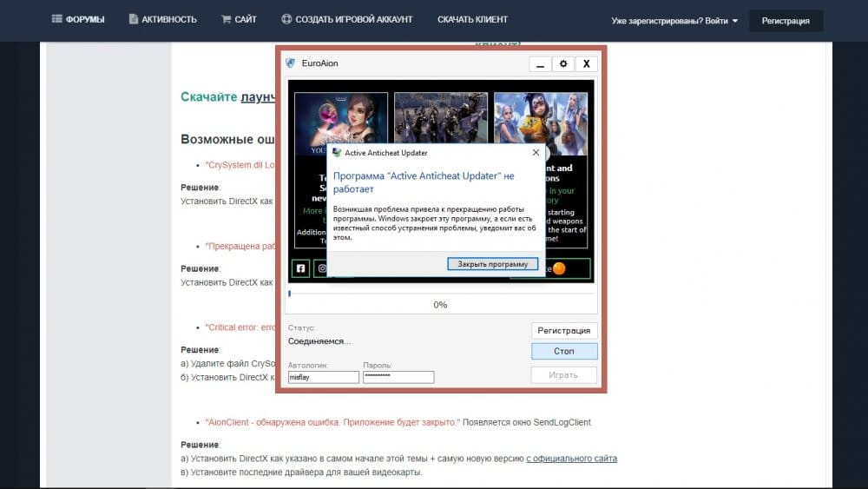Viewport: 868px width, 489px height.
Task: Click the Instagram icon in launcher
Action: [x=323, y=268]
